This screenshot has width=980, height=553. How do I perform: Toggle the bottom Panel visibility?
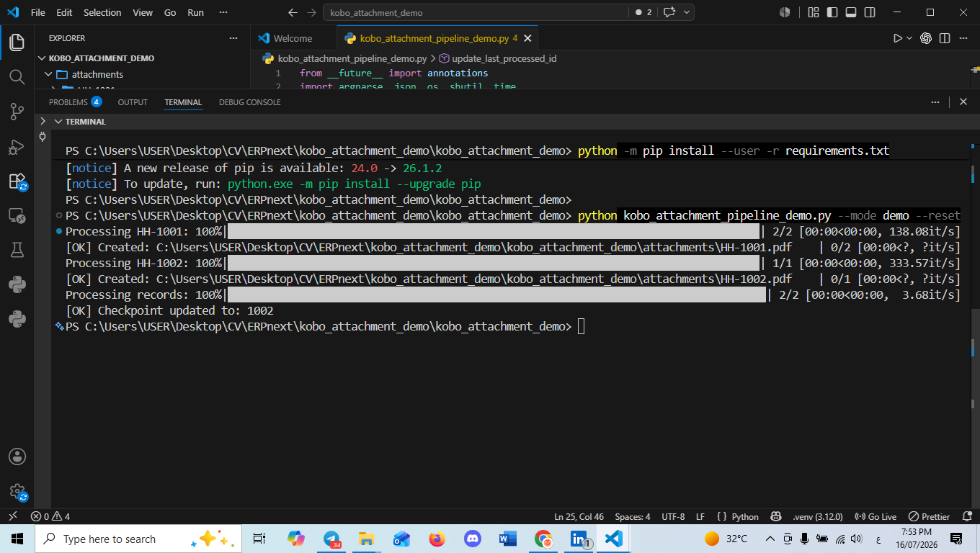click(851, 12)
